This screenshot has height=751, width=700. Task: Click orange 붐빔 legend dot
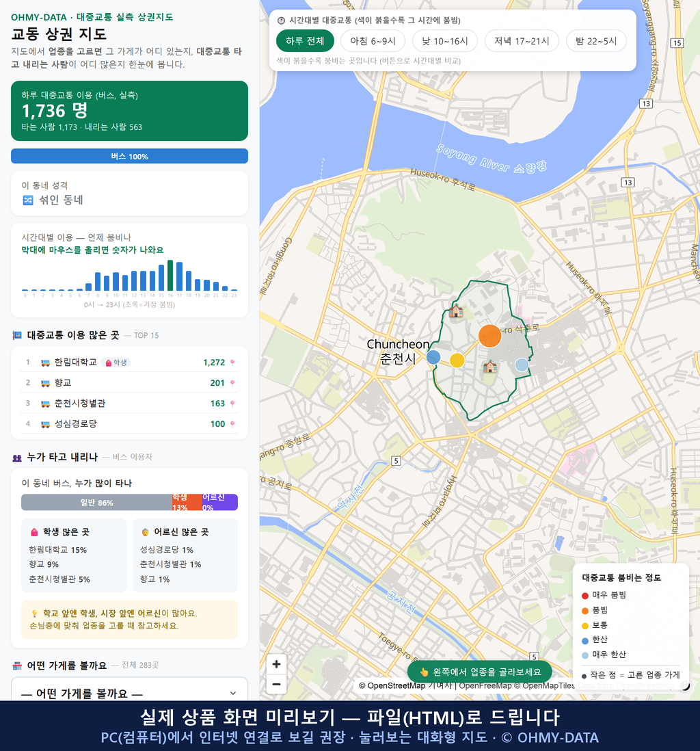(x=584, y=611)
